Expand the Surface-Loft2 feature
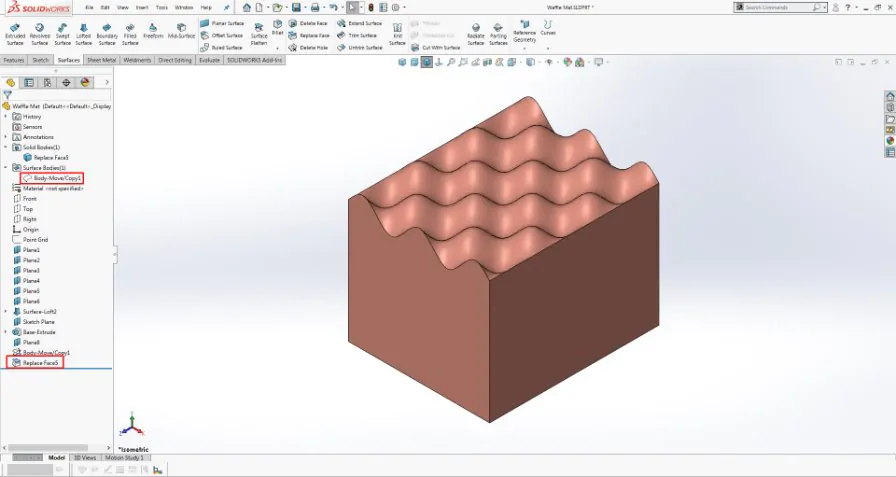 (6, 312)
